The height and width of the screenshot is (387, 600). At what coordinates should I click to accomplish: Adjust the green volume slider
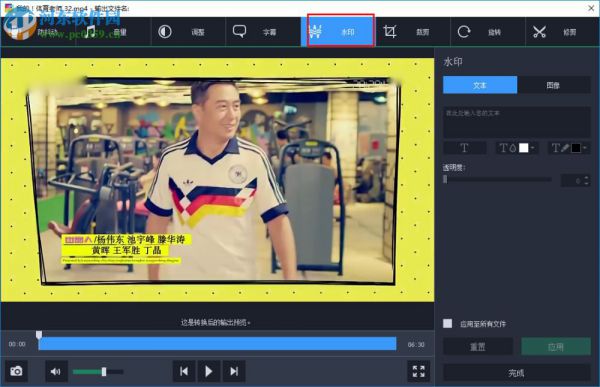coord(98,372)
